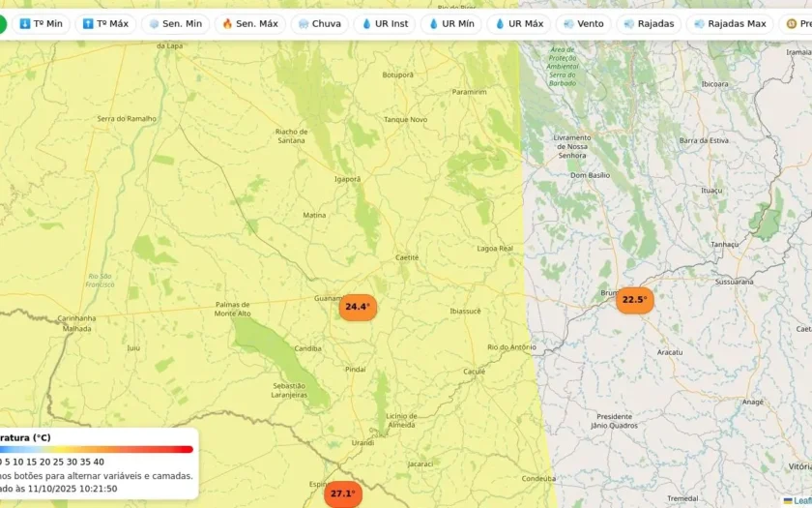Image resolution: width=812 pixels, height=508 pixels.
Task: Show the Chuva rainfall layer
Action: 320,24
